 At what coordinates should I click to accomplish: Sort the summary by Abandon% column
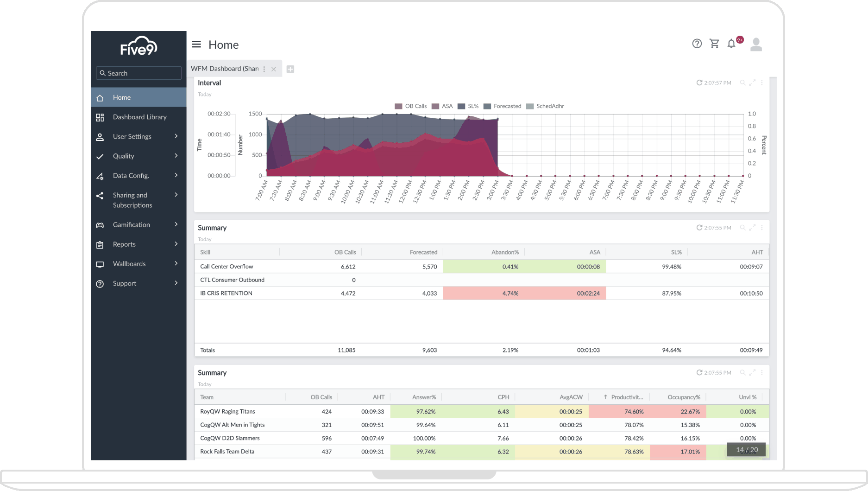click(x=504, y=252)
